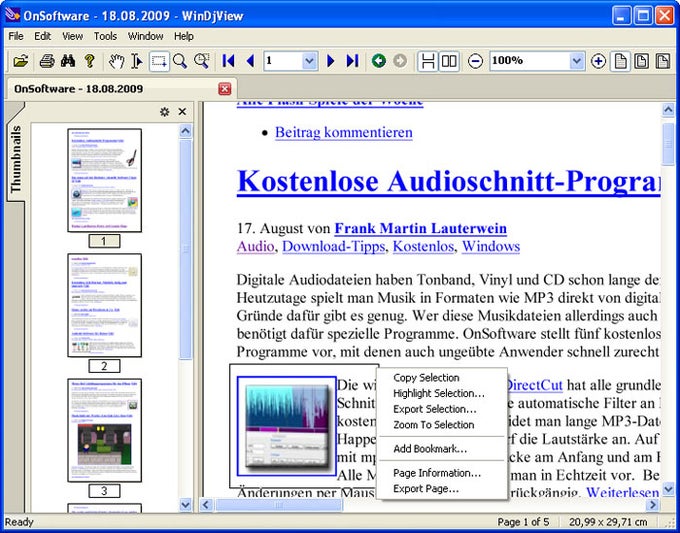Open the page number dropdown
The image size is (680, 533).
(309, 61)
